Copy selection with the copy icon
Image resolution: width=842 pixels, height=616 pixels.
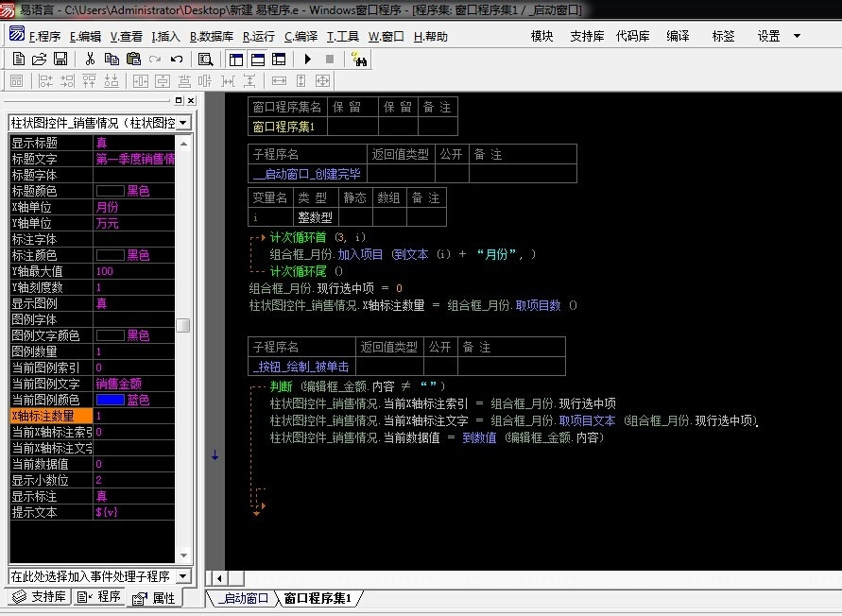click(112, 60)
